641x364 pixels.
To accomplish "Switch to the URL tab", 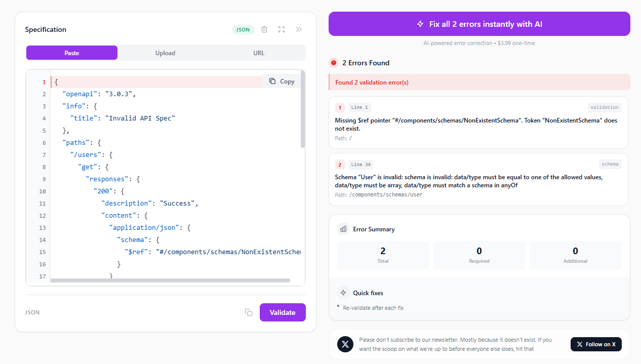I will click(x=259, y=53).
